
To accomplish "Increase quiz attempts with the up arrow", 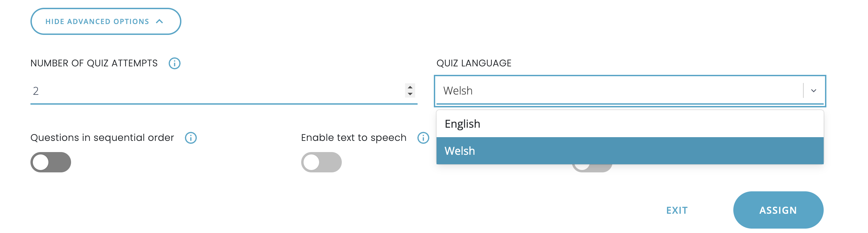I will [410, 87].
